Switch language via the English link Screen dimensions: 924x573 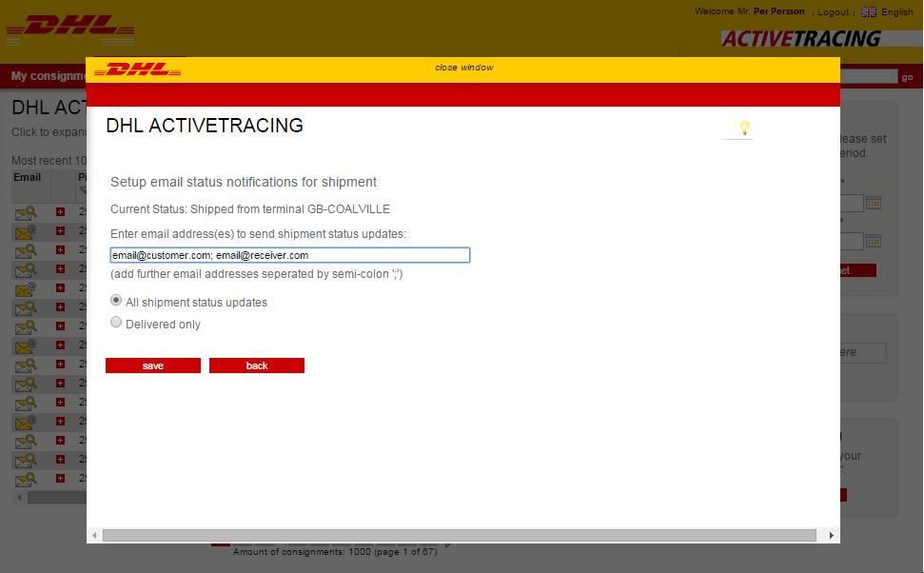[897, 11]
